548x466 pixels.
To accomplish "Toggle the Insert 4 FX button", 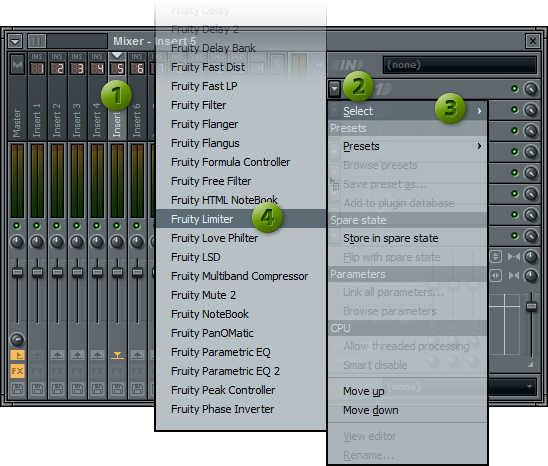I will click(97, 371).
